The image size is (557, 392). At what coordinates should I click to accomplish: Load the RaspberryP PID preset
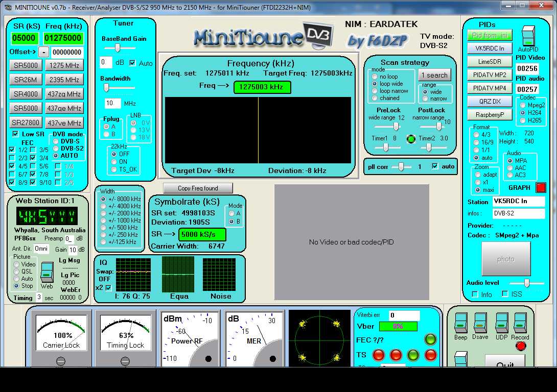(490, 114)
